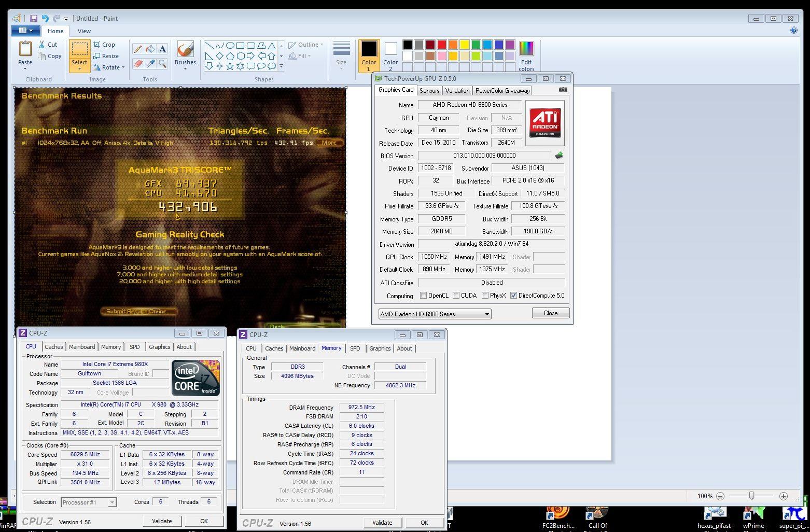Select the Text tool in Paint

pyautogui.click(x=162, y=49)
